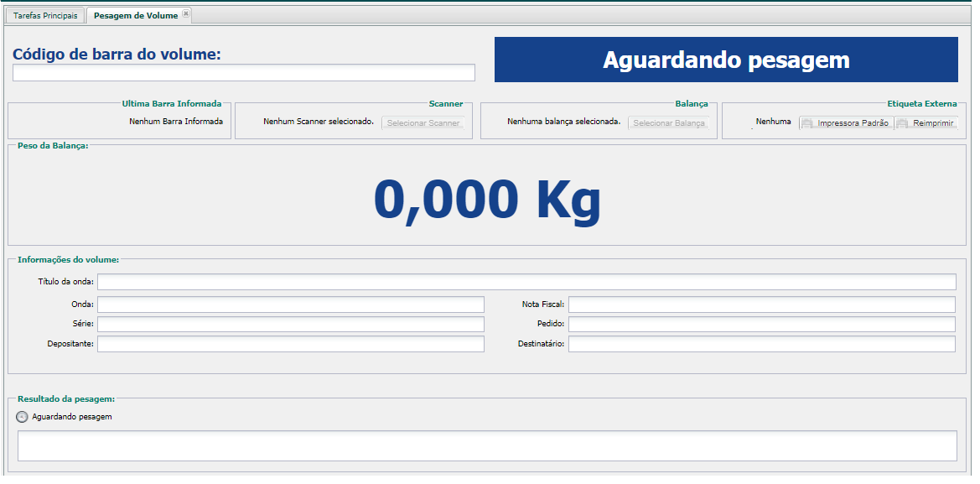Viewport: 980px width, 484px height.
Task: Click the 'Etiqueta Externa' group label
Action: coord(922,104)
